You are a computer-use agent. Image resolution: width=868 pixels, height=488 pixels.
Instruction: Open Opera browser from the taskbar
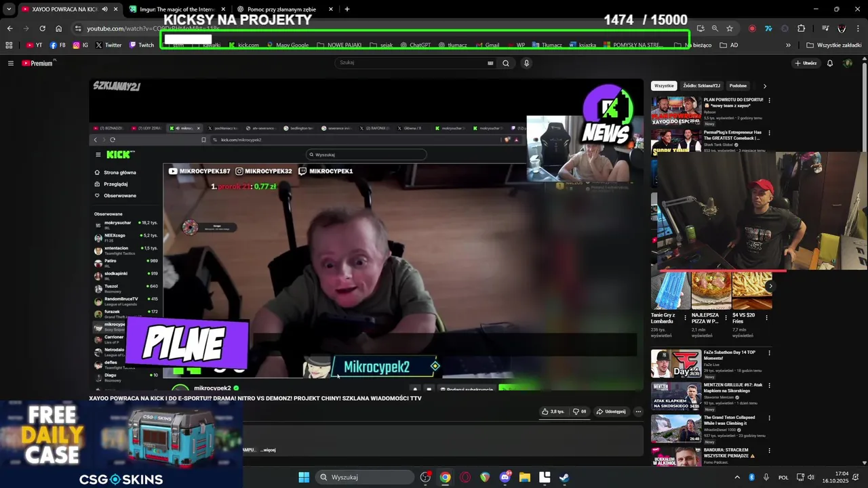coord(465,477)
